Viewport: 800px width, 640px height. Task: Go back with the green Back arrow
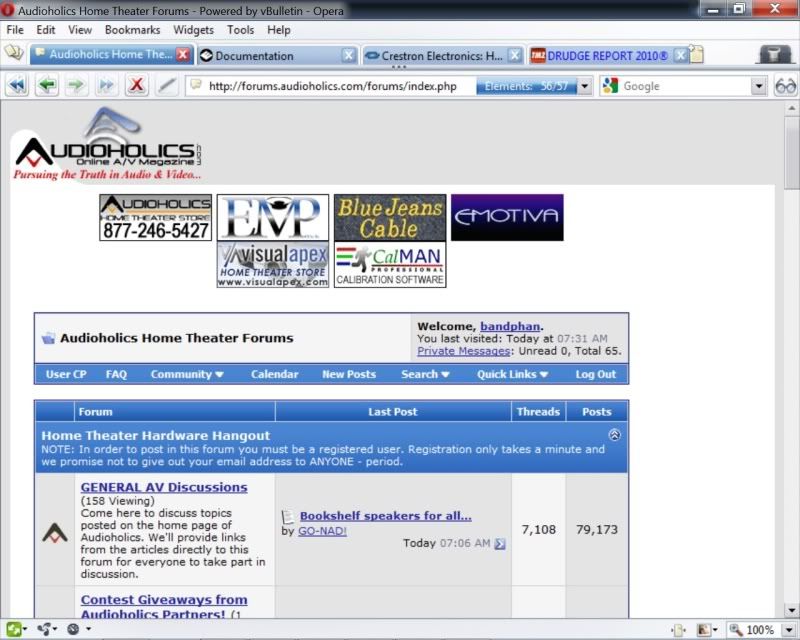click(x=47, y=85)
